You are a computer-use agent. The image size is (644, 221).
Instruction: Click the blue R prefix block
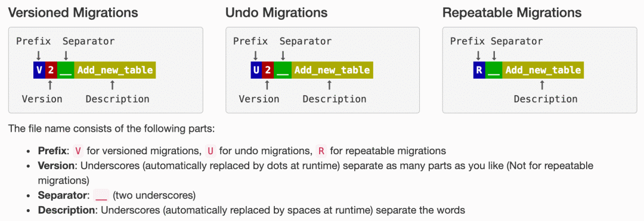[479, 70]
